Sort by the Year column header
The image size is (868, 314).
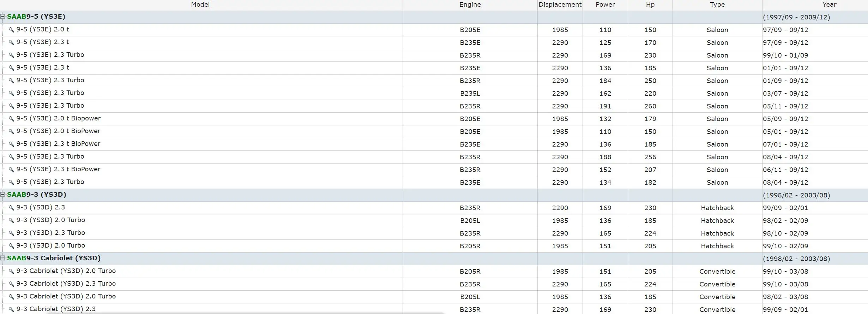(x=829, y=5)
